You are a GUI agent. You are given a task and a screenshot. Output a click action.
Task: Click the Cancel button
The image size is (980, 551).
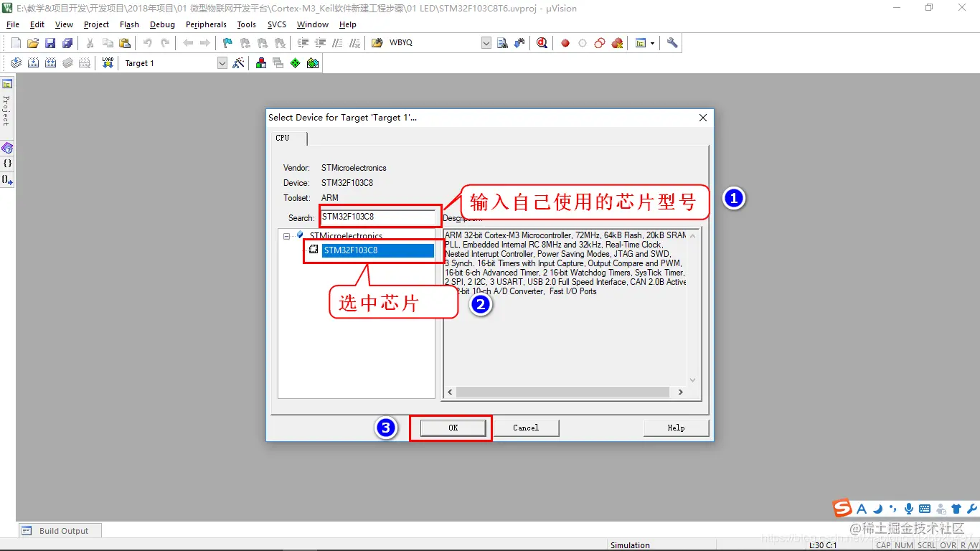[526, 428]
